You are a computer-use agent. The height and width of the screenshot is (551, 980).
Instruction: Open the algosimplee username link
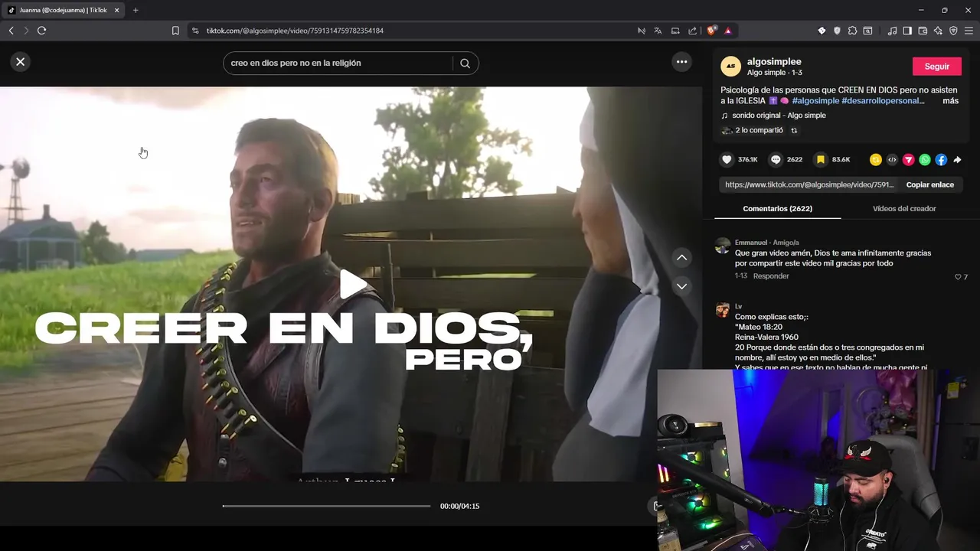[x=774, y=61]
